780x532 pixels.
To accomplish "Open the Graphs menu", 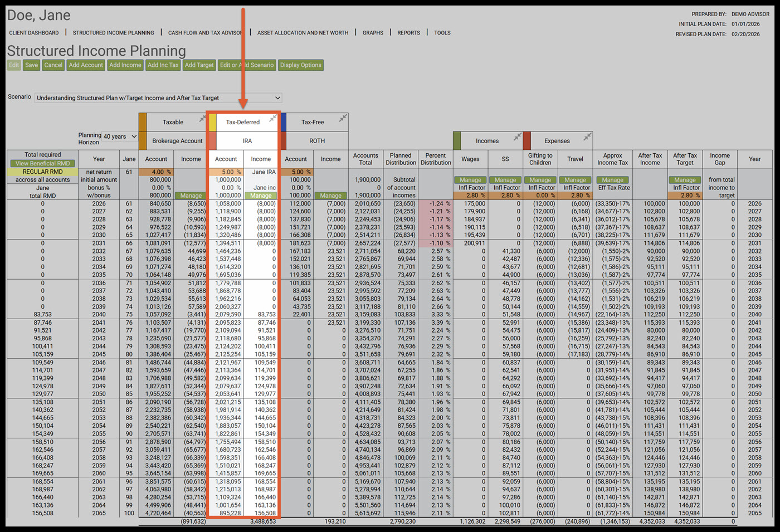I will (373, 33).
